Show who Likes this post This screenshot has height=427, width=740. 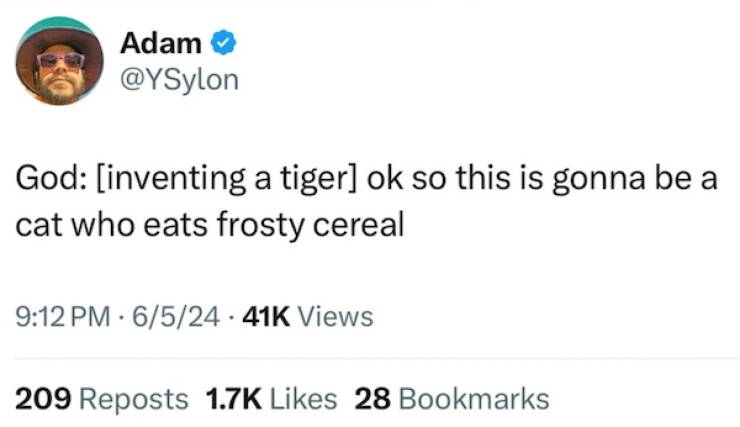[303, 399]
